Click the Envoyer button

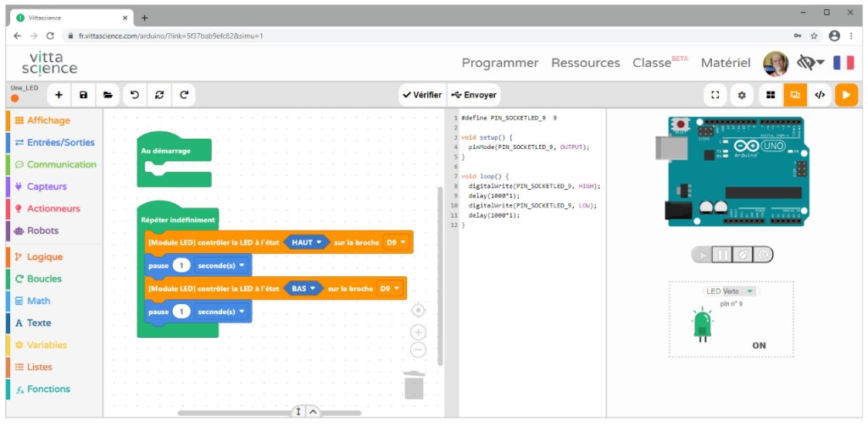[475, 95]
